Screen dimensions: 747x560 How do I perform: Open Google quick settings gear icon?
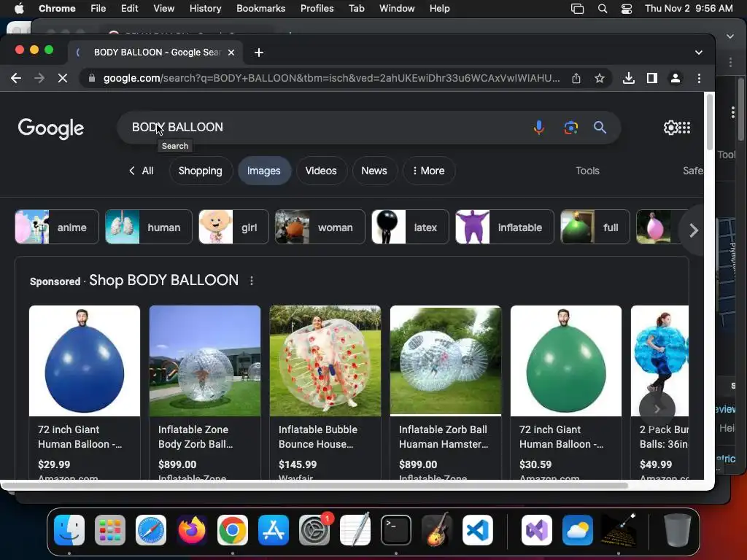coord(670,127)
